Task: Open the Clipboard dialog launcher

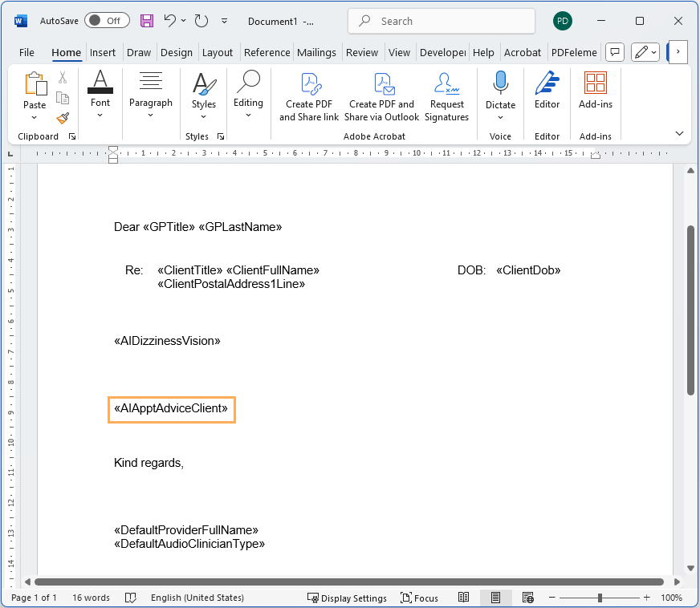Action: click(x=72, y=136)
